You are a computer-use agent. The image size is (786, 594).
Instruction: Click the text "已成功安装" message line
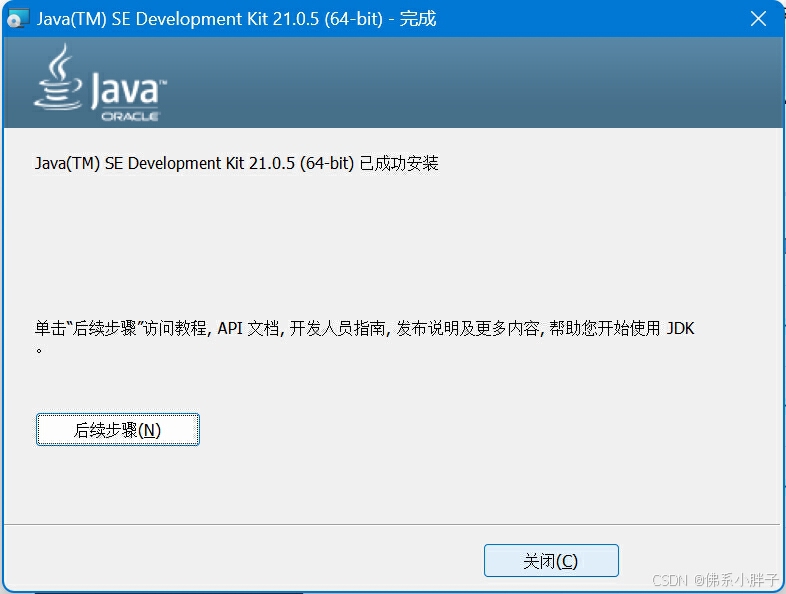tap(237, 163)
